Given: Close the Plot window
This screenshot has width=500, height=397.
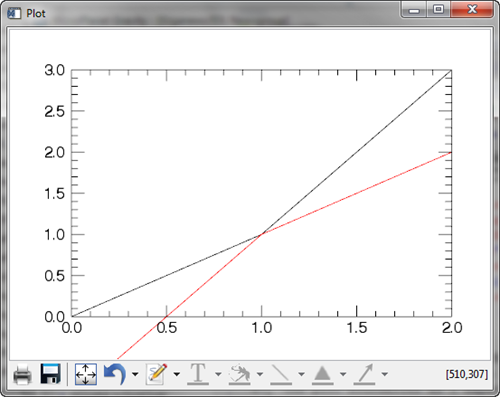Looking at the screenshot, I should (x=472, y=9).
